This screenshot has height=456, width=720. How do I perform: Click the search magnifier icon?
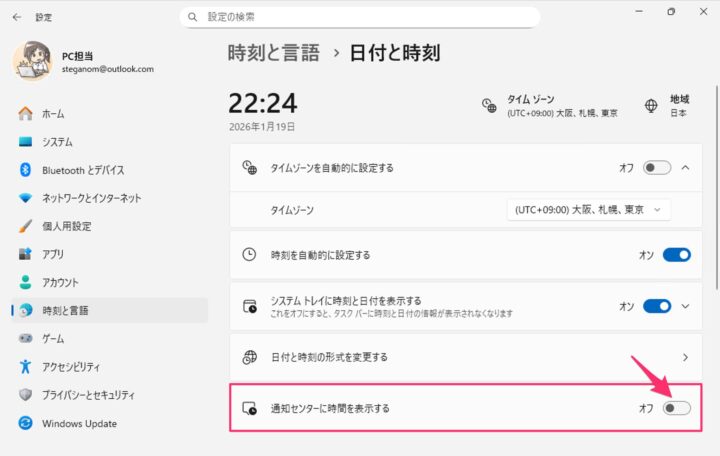click(192, 17)
